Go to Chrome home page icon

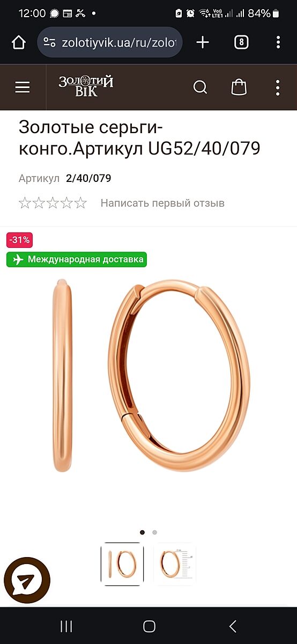tap(19, 42)
